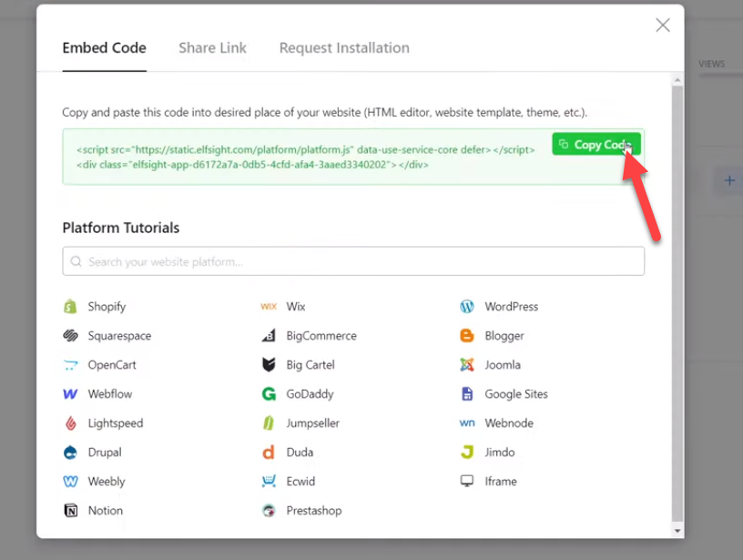Click the Webnode wn icon
The width and height of the screenshot is (743, 560).
click(x=467, y=423)
